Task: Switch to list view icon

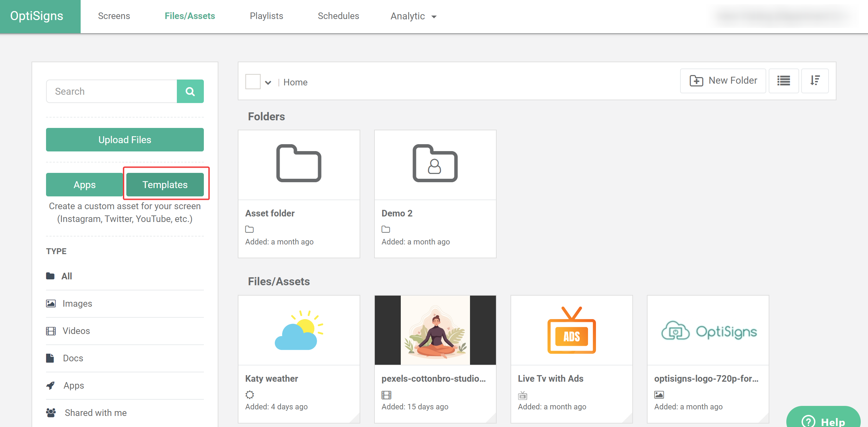Action: coord(784,81)
